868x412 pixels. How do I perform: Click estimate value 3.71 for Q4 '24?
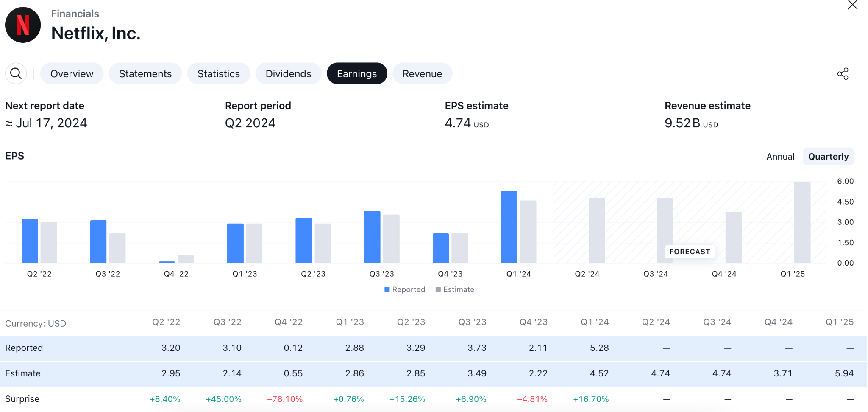(x=783, y=373)
